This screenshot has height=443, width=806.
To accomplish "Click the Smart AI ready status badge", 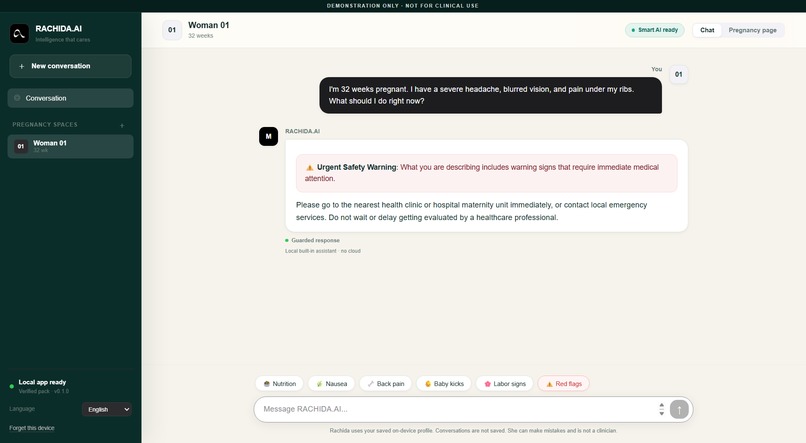I will [654, 30].
